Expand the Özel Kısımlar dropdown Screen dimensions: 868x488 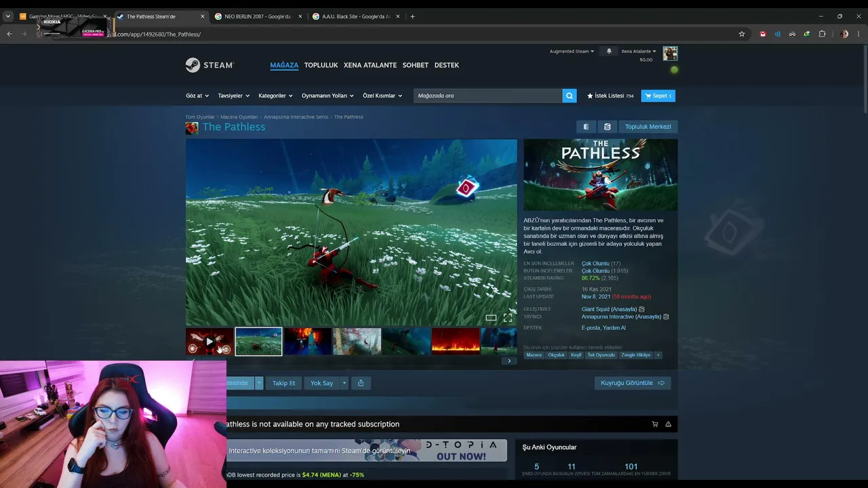click(x=382, y=96)
